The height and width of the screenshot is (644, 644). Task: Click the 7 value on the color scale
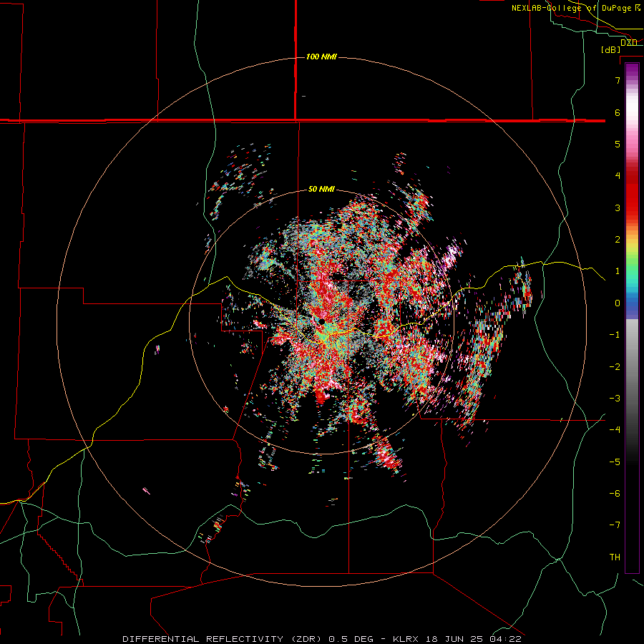(x=618, y=80)
